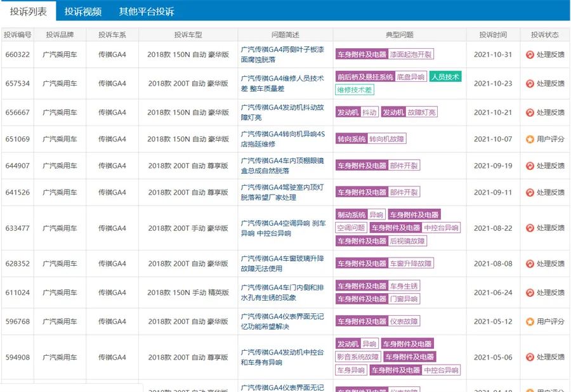Open complaint about 维修人员技术差
Screen dimensions: 571x392
pyautogui.click(x=282, y=83)
